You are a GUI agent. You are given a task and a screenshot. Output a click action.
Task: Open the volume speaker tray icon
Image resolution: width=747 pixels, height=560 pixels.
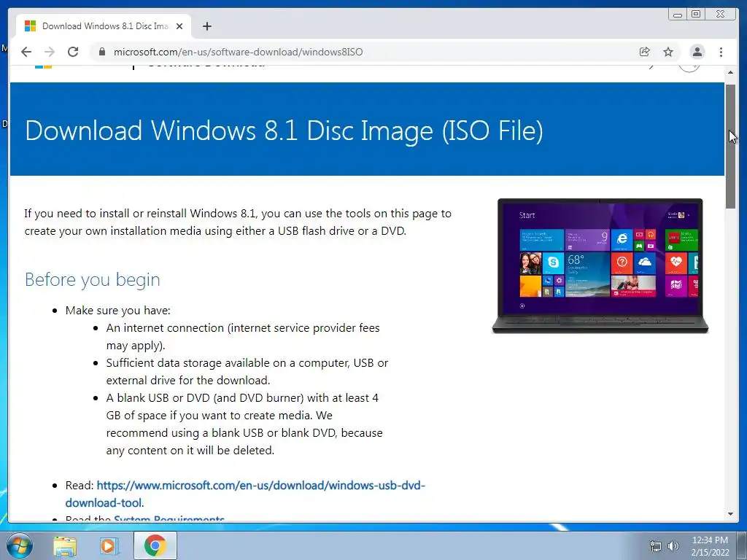(673, 546)
